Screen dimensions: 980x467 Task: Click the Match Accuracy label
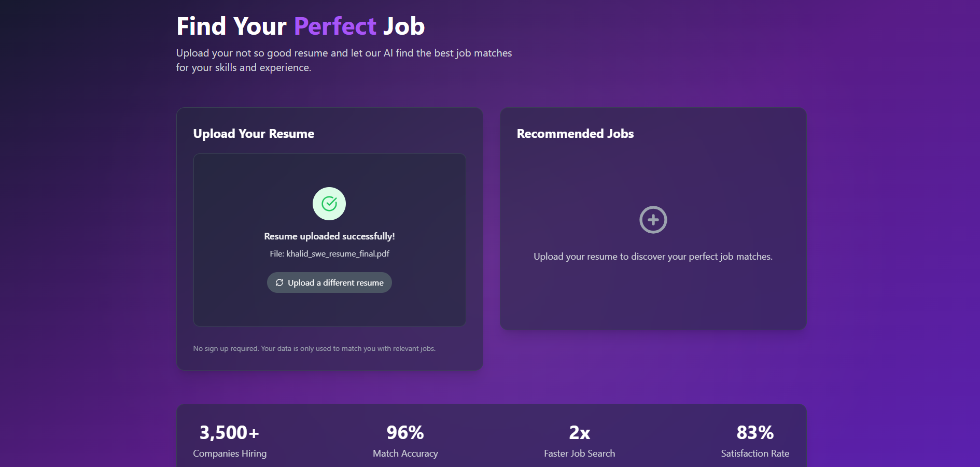click(x=405, y=454)
